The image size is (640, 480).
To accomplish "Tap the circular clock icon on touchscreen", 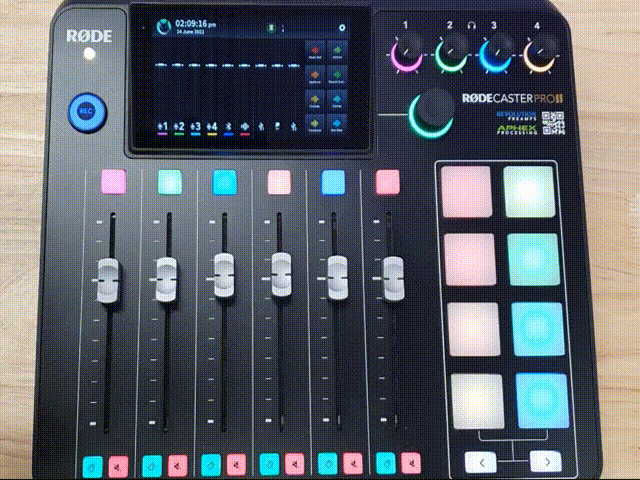I will (164, 27).
